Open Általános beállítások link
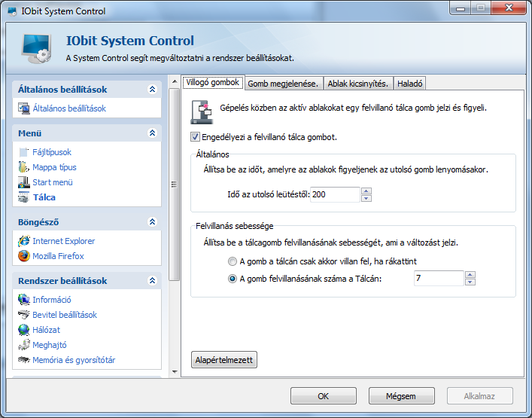 click(69, 108)
